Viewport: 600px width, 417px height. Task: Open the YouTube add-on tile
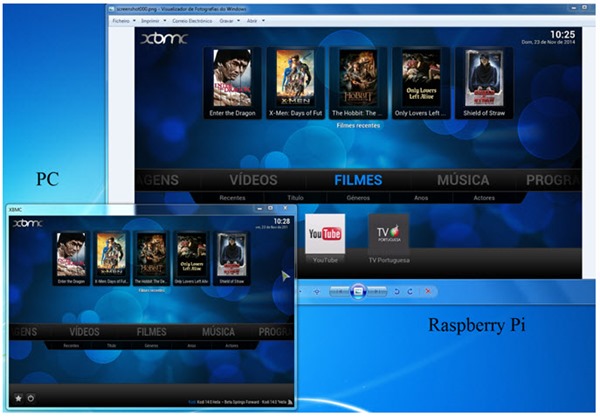coord(325,234)
